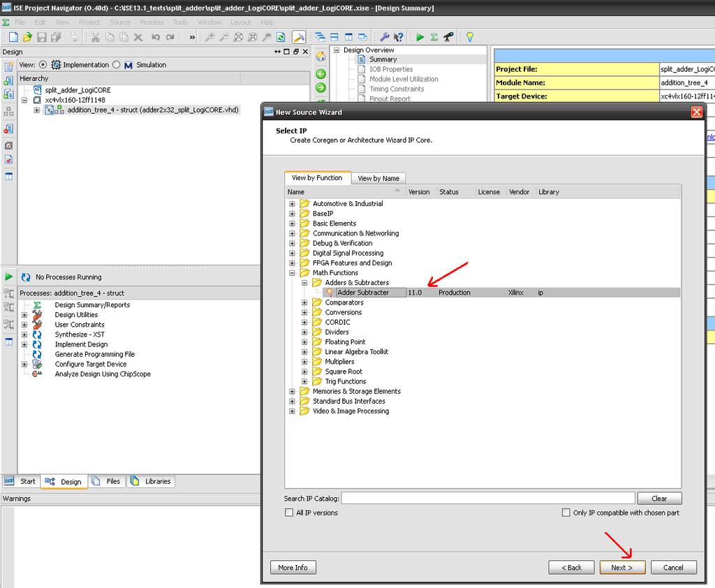
Task: Select the Adder Subtracter IP core
Action: click(x=363, y=293)
